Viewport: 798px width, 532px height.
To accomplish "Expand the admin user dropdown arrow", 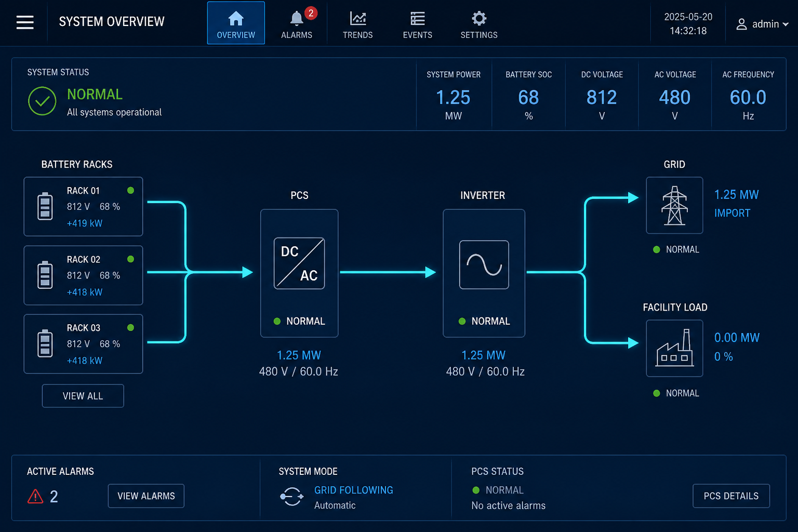I will 786,24.
